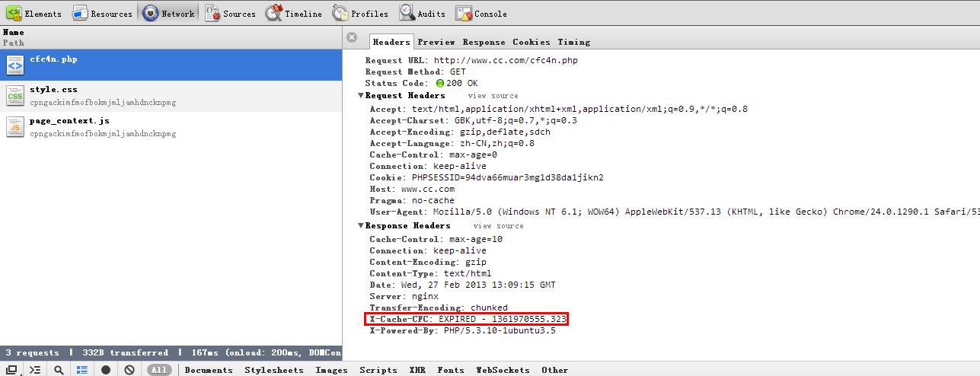Switch to the Preview tab
Image resolution: width=980 pixels, height=376 pixels.
pos(436,42)
